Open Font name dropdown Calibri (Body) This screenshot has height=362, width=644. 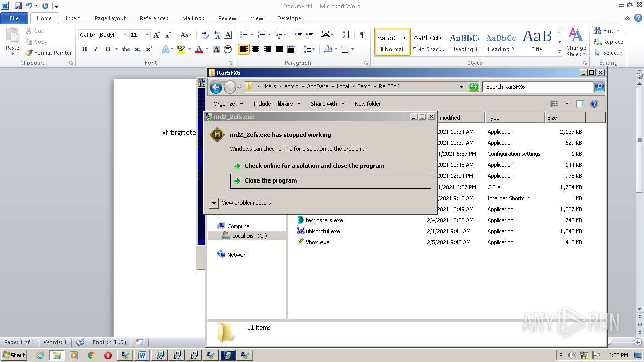(x=125, y=35)
